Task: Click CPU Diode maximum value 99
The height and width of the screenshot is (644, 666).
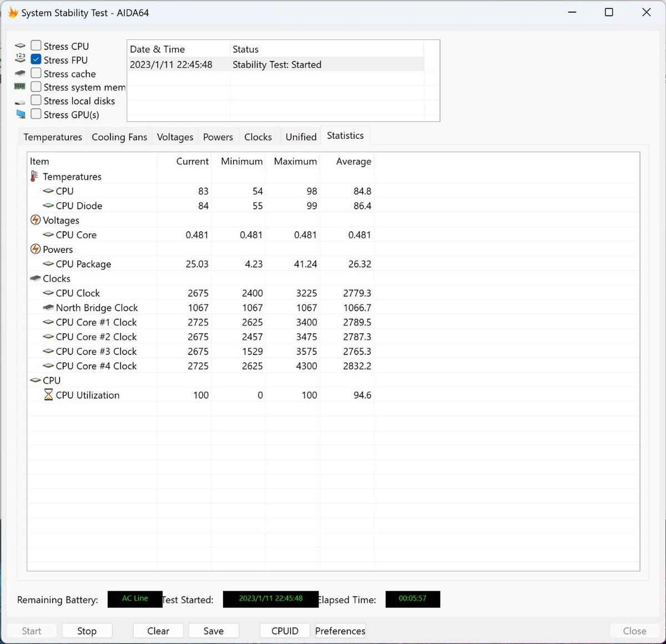Action: coord(312,206)
